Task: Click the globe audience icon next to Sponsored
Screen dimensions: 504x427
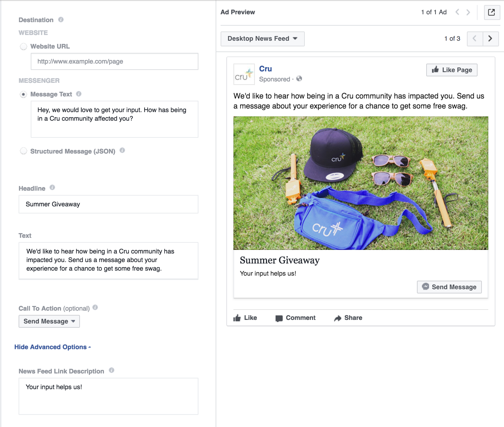Action: pos(299,79)
